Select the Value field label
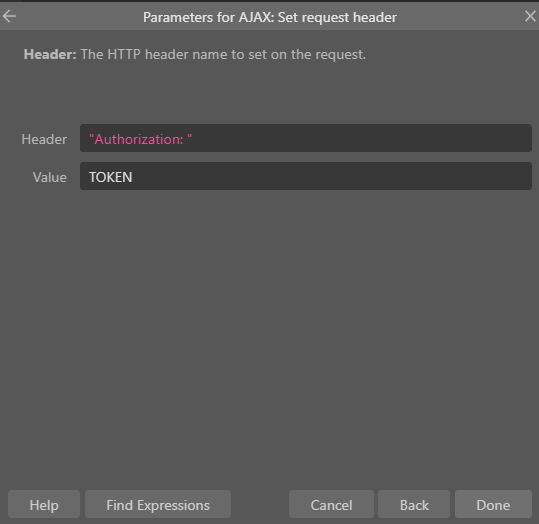 50,177
